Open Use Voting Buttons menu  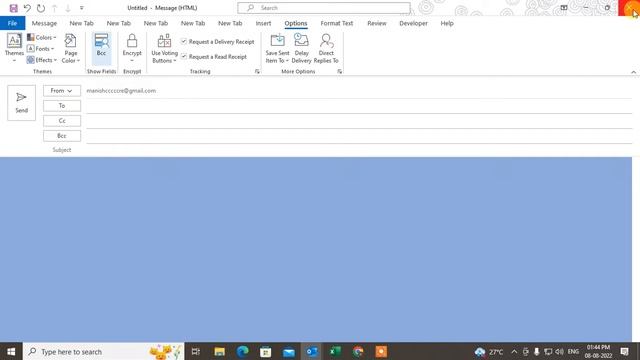click(164, 49)
